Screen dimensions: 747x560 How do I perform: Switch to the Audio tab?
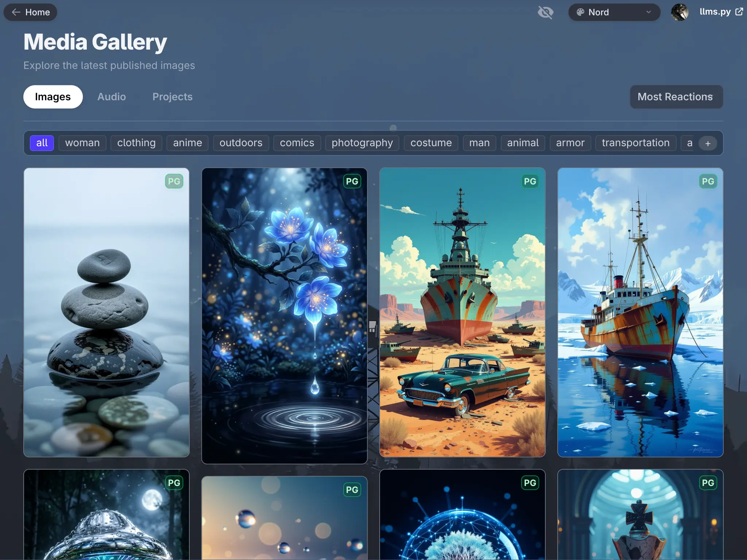(112, 97)
